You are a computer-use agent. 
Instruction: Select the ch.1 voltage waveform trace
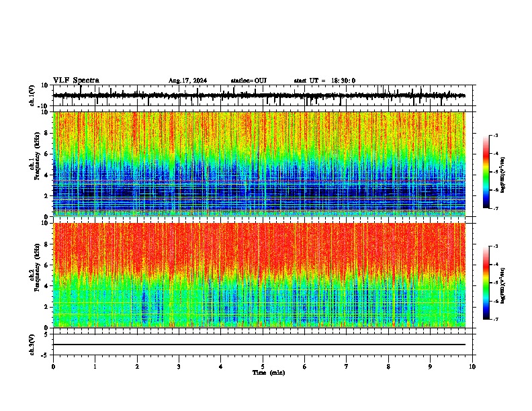pos(259,95)
